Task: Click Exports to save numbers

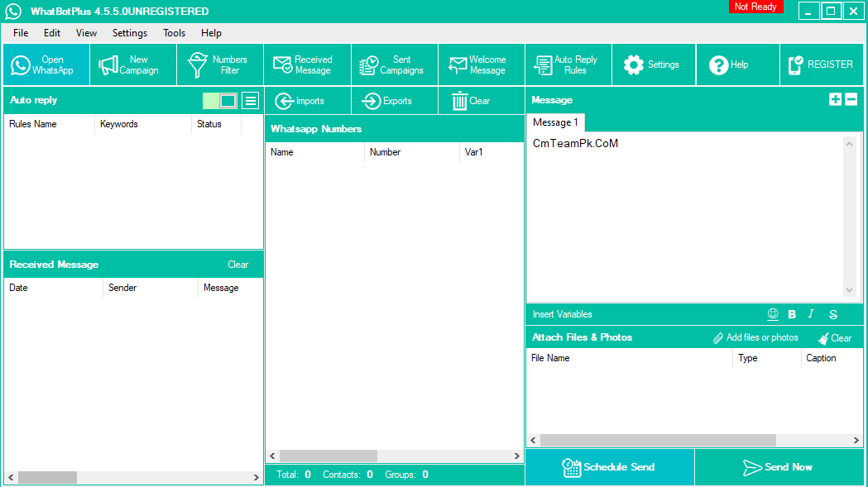Action: (395, 101)
